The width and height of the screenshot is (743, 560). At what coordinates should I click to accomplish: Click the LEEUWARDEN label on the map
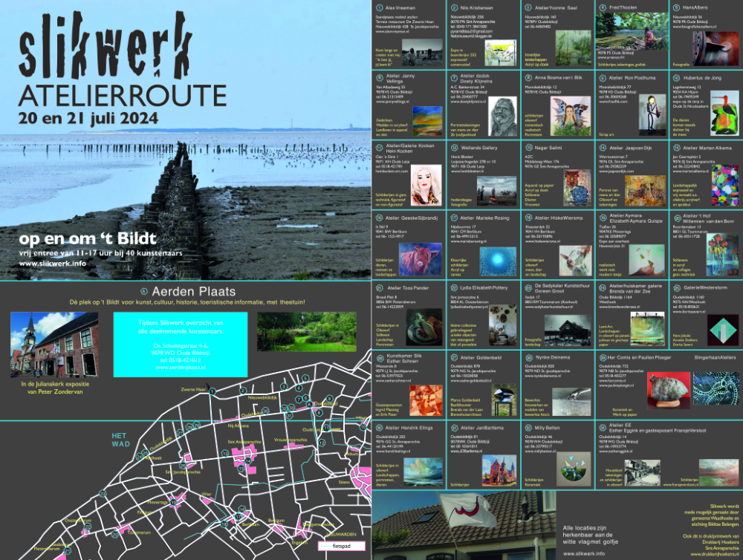(342, 535)
